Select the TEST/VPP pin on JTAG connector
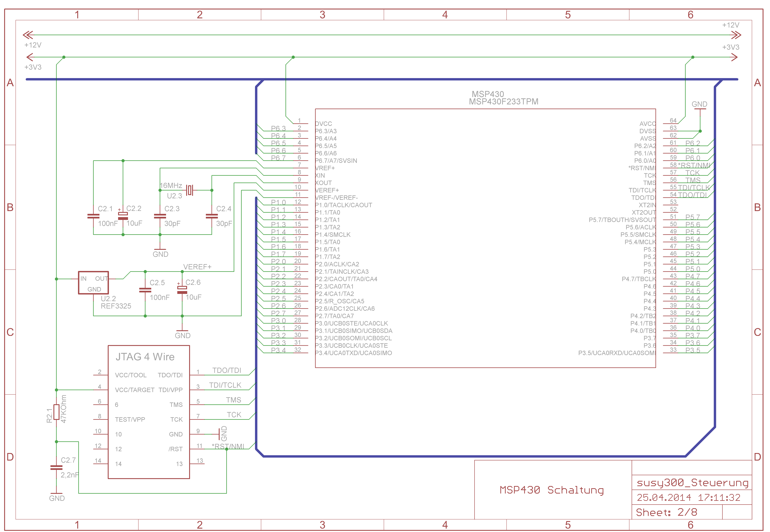The height and width of the screenshot is (532, 770). (130, 420)
